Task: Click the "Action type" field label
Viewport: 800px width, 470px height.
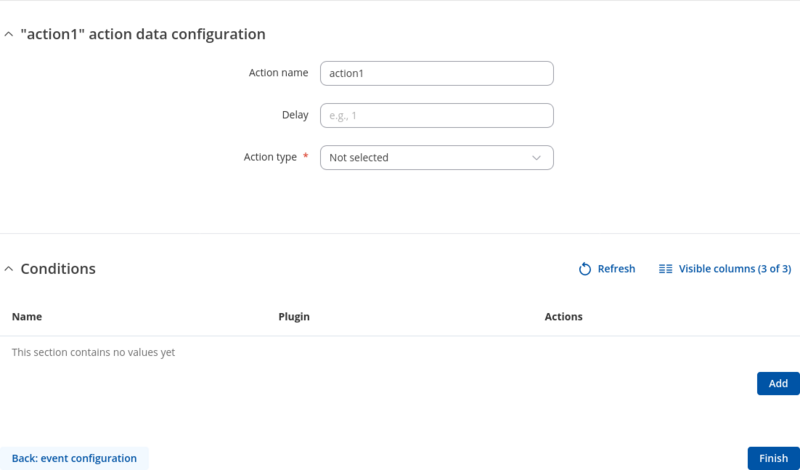Action: point(270,157)
